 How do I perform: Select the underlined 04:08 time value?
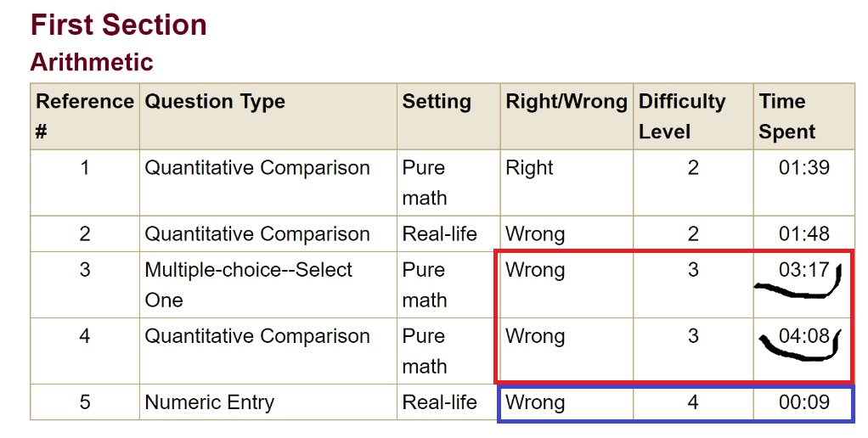pyautogui.click(x=803, y=336)
